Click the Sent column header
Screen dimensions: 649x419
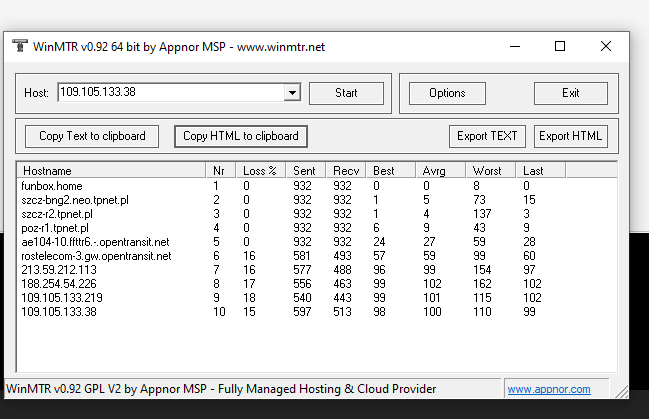click(306, 171)
